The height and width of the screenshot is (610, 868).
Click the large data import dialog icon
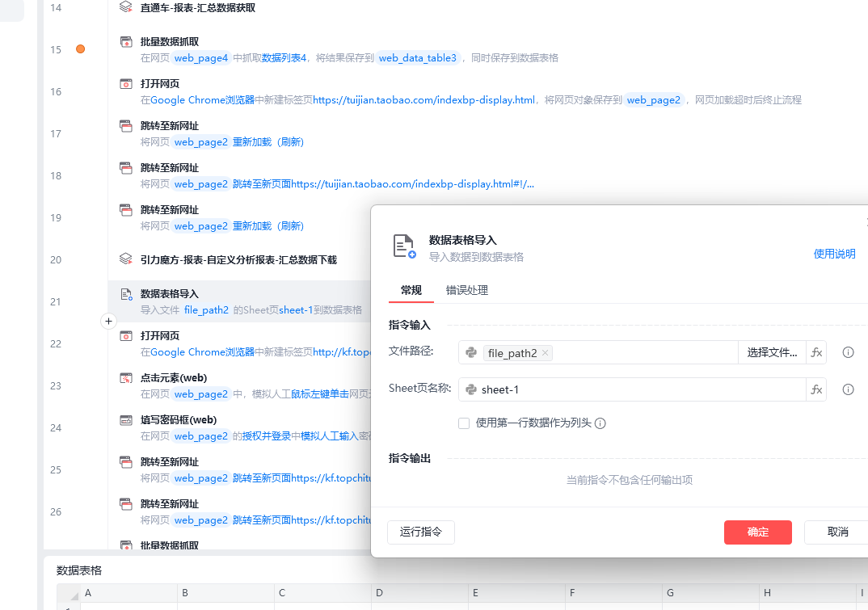pyautogui.click(x=404, y=246)
